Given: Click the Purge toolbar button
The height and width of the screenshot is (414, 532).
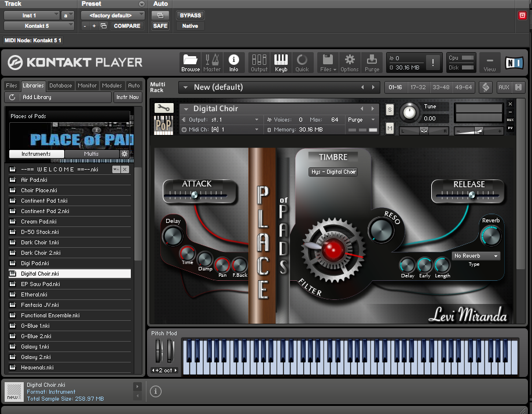Looking at the screenshot, I should (x=372, y=63).
